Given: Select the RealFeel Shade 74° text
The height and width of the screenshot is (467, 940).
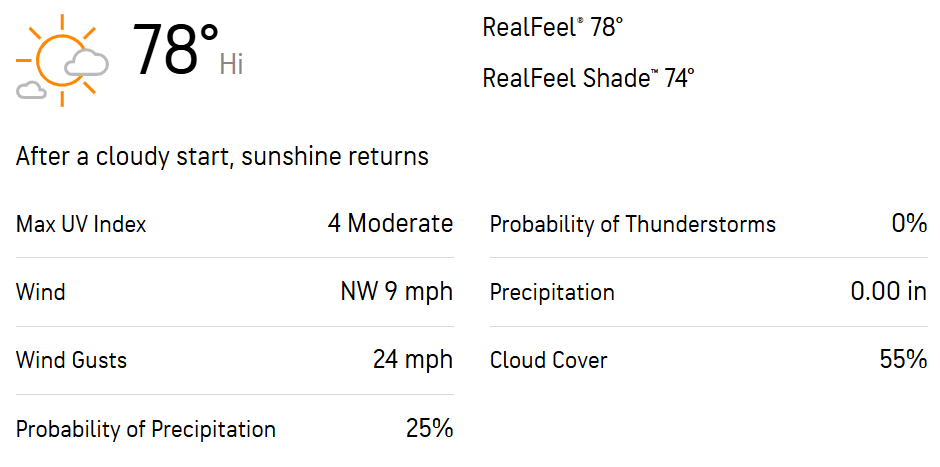Looking at the screenshot, I should click(589, 79).
